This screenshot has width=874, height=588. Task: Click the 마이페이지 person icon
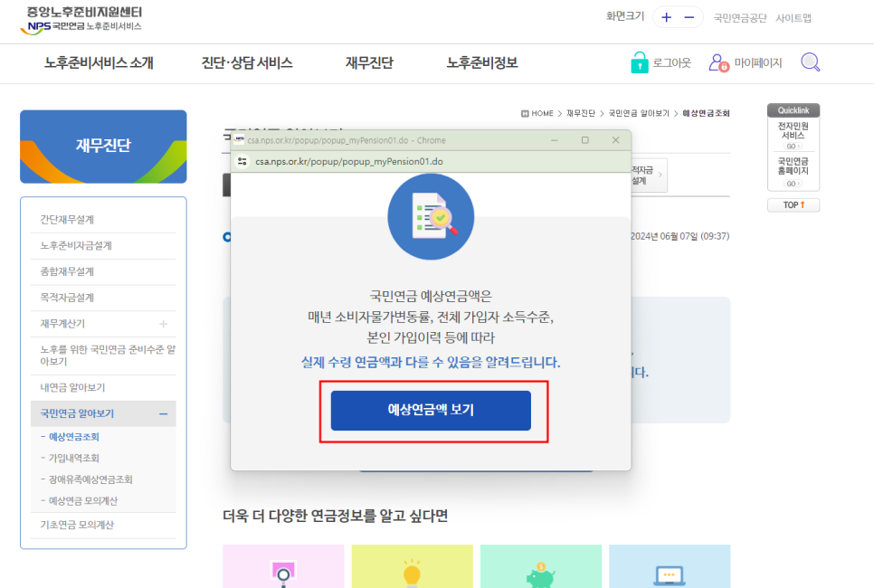click(x=719, y=62)
